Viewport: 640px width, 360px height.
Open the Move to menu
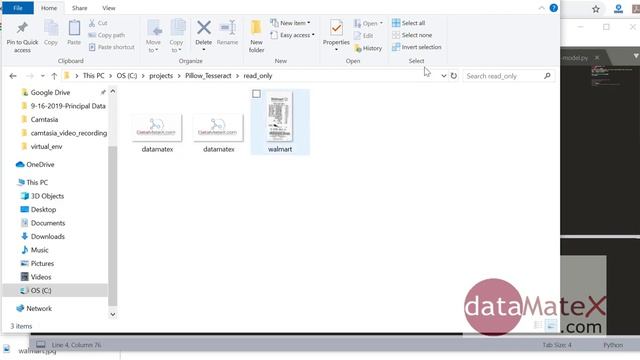coord(153,37)
